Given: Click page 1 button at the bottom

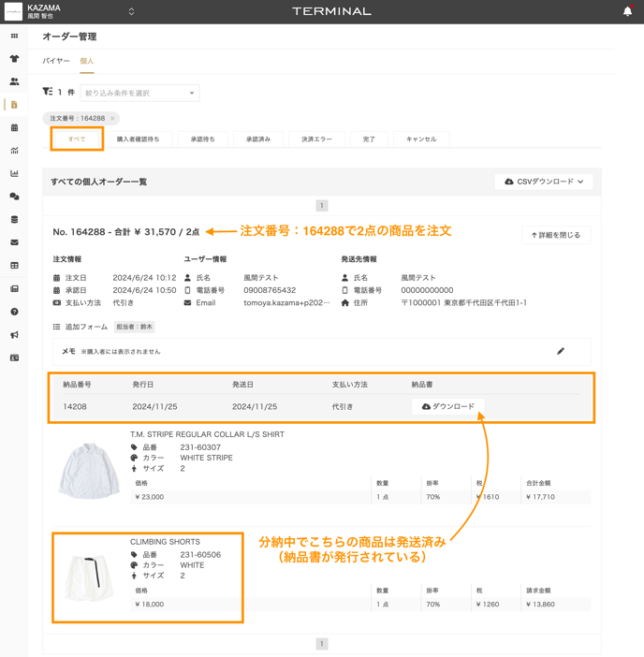Looking at the screenshot, I should (x=322, y=644).
